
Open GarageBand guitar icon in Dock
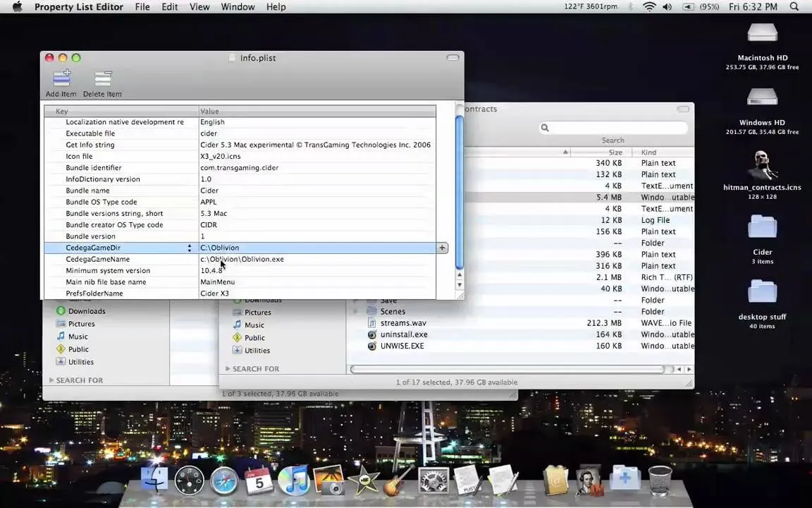[x=398, y=480]
